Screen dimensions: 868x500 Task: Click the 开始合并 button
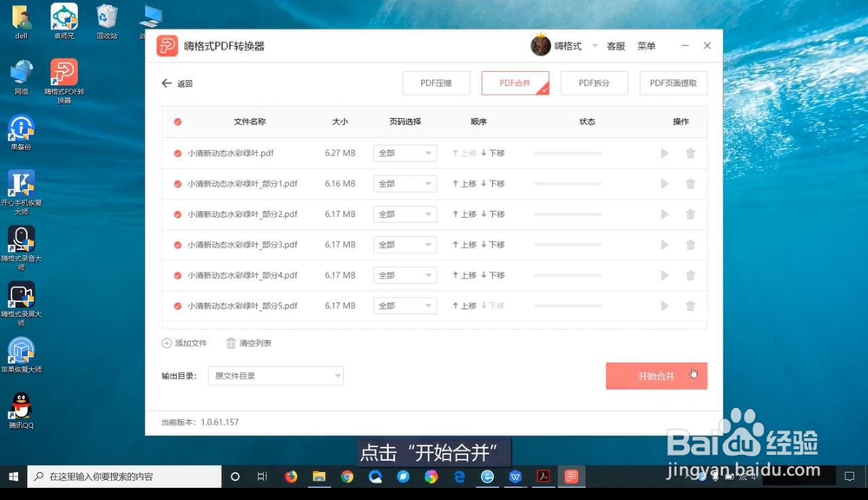click(x=656, y=376)
